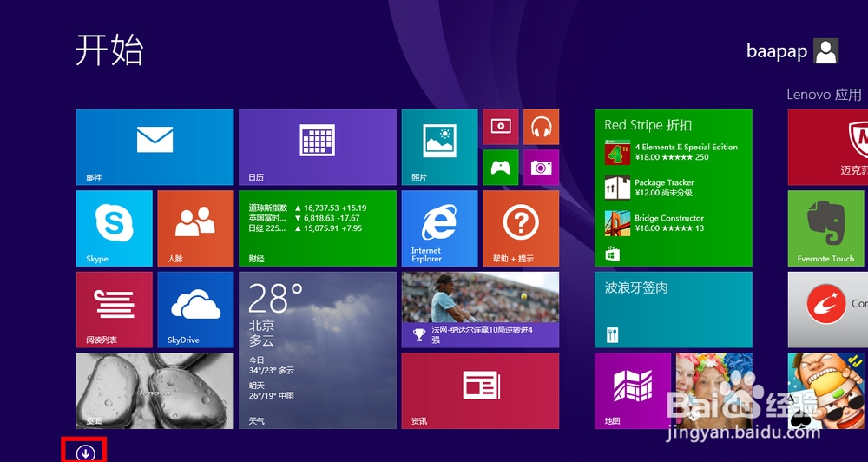Open the Finance (财经) stock tile

tap(317, 228)
